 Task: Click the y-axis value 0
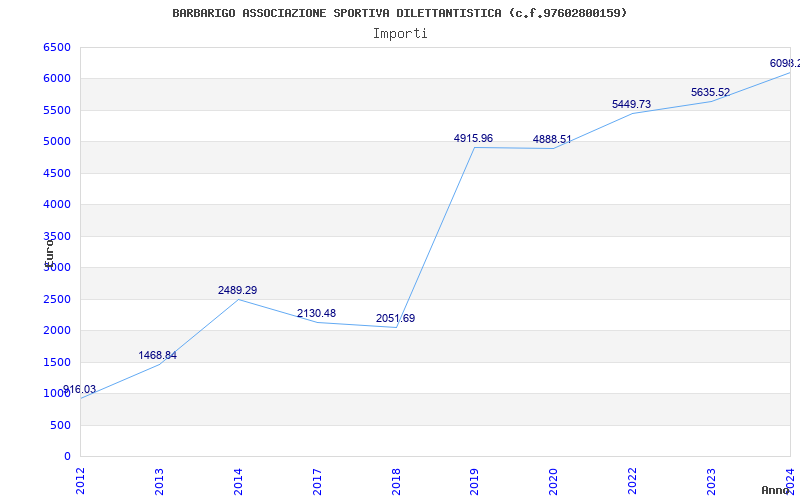coord(67,456)
